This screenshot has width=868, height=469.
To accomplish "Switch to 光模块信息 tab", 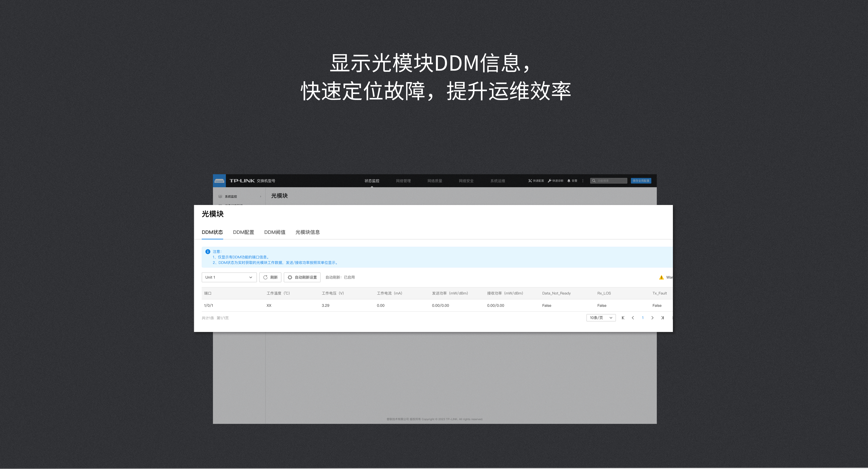I will [x=308, y=232].
